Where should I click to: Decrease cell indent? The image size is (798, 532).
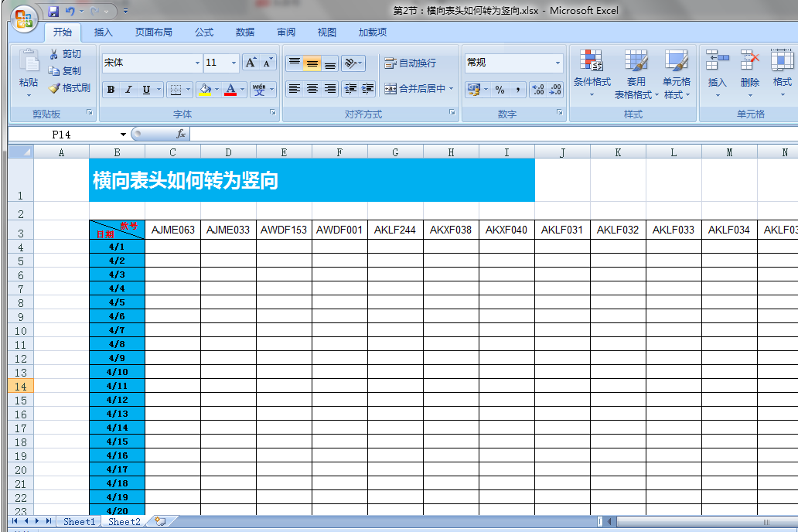[x=350, y=89]
